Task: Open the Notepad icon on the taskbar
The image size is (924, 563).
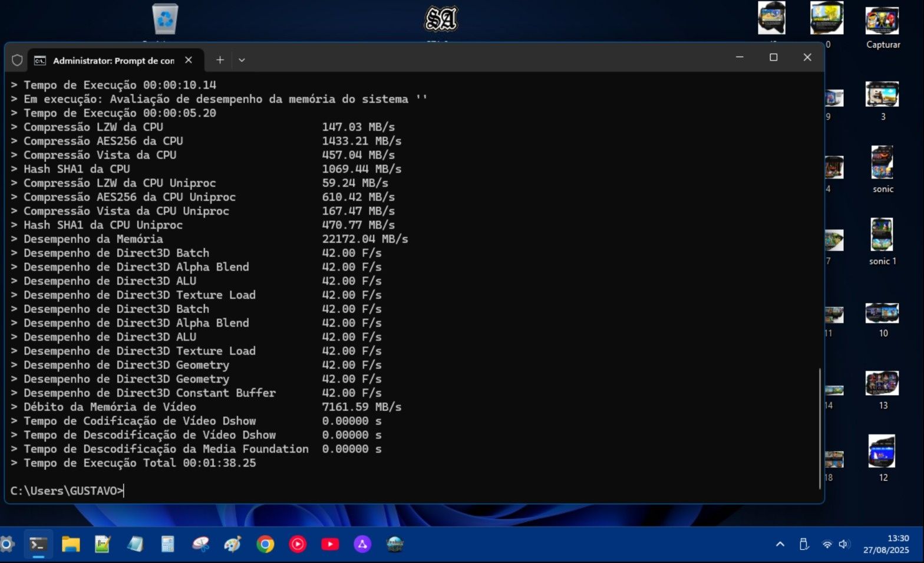Action: pyautogui.click(x=136, y=544)
